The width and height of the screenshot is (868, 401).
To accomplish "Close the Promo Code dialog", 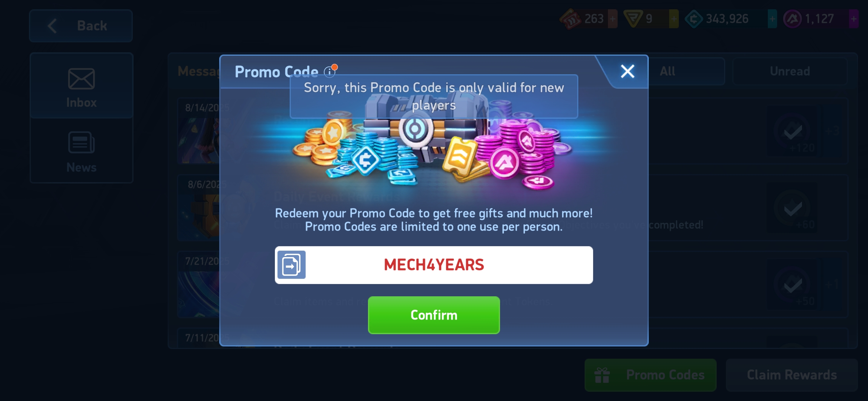I will click(x=628, y=71).
